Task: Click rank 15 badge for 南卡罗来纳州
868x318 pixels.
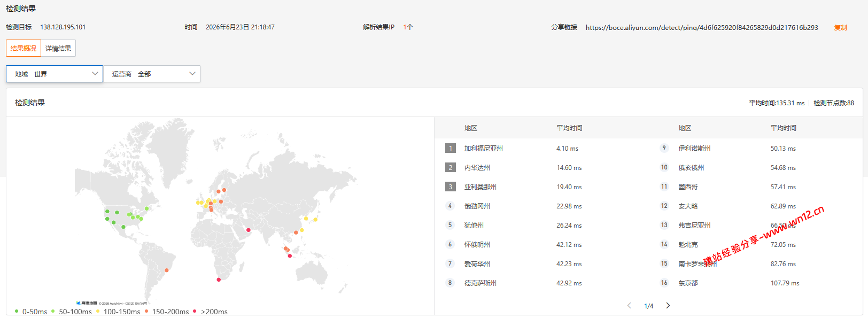Action: 664,263
